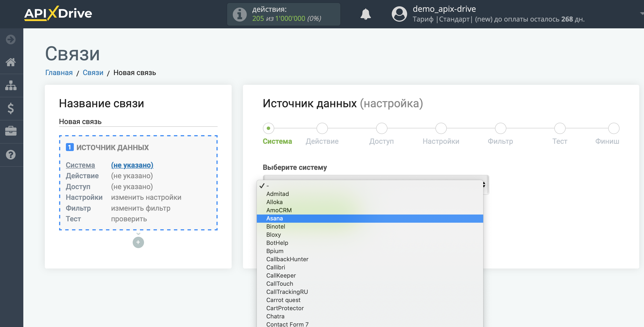Open the help question mark icon
Viewport: 644px width, 327px height.
coord(11,155)
